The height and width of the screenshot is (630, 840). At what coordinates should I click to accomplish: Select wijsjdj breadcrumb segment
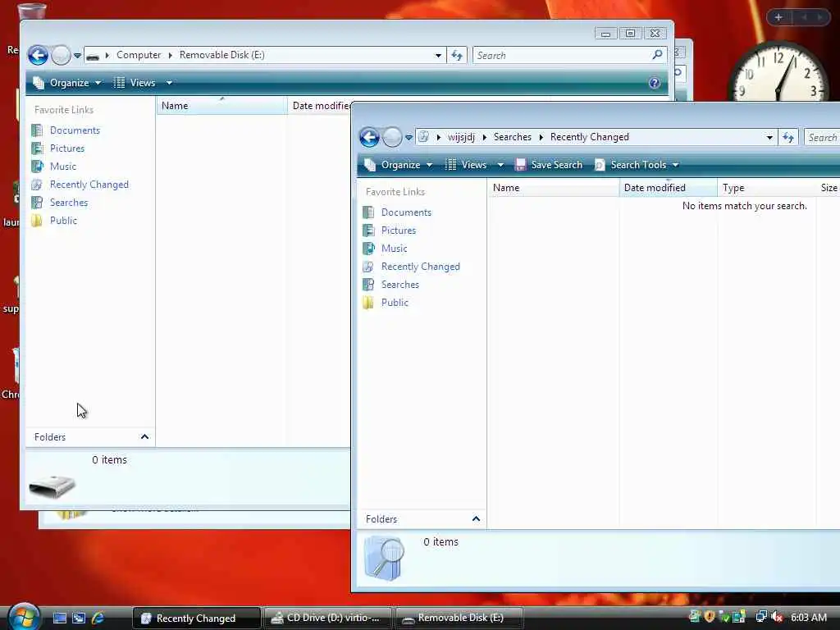tap(461, 137)
